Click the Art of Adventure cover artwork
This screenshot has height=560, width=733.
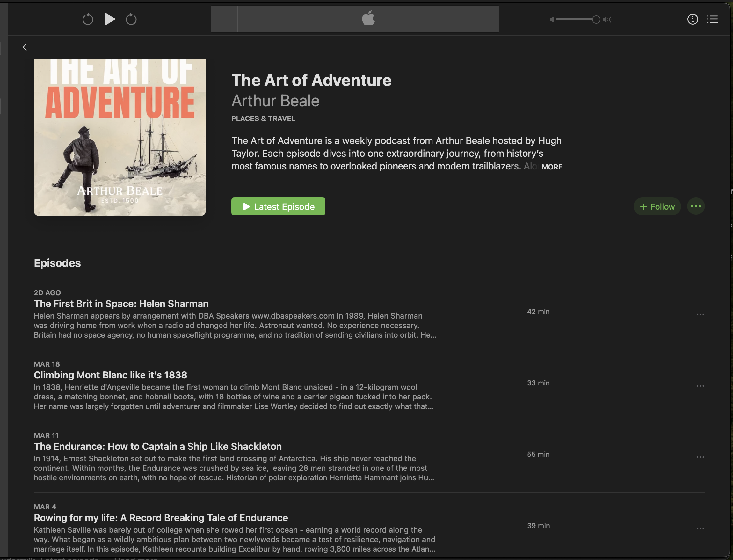pos(120,138)
